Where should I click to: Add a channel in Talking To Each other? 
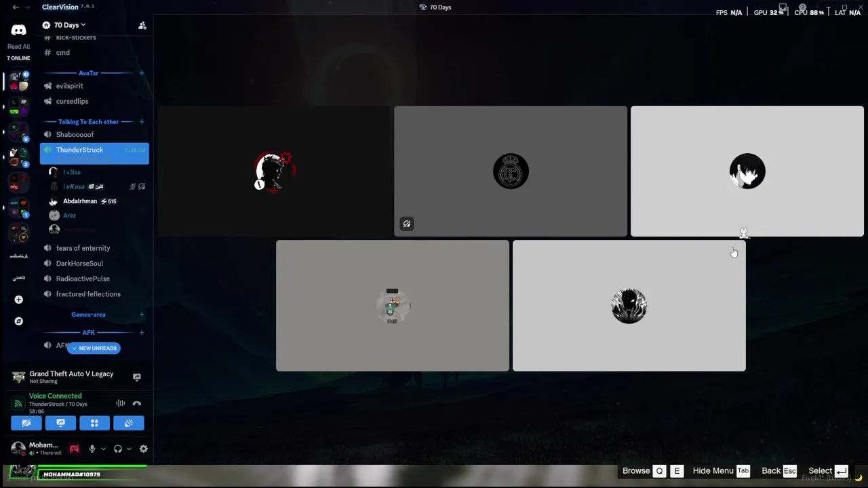pos(141,122)
